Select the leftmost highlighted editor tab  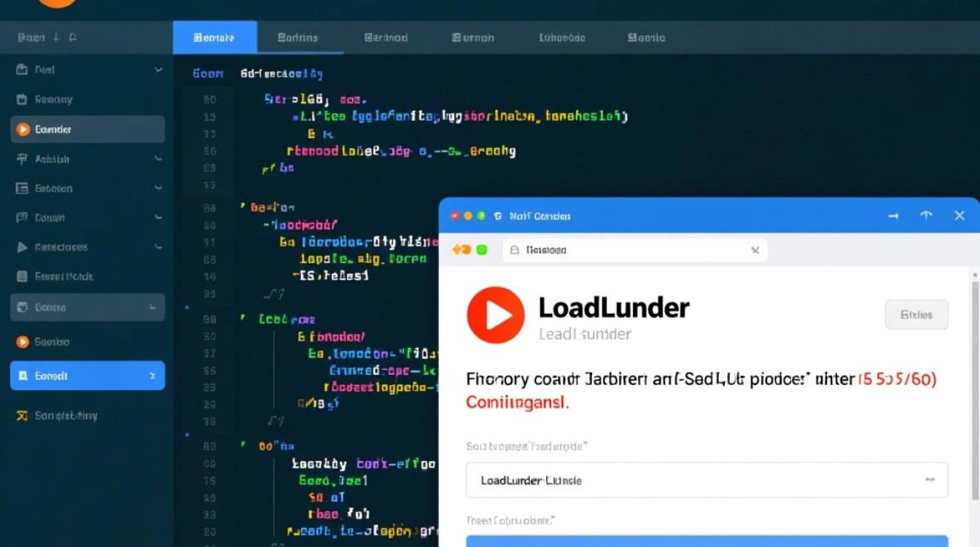click(215, 36)
